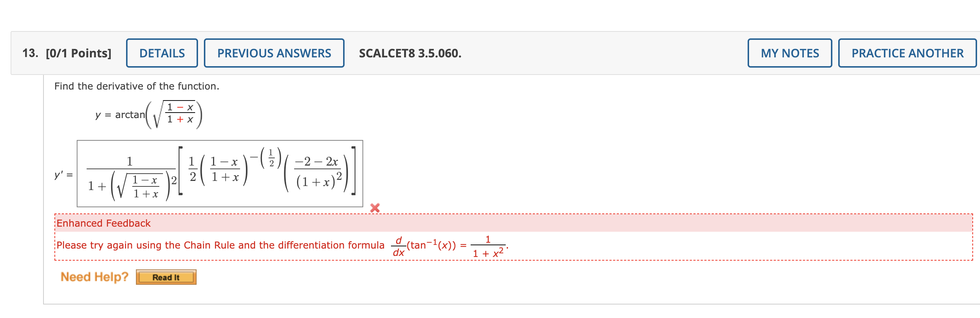View PREVIOUS ANSWERS for this problem
980x318 pixels.
click(x=274, y=53)
